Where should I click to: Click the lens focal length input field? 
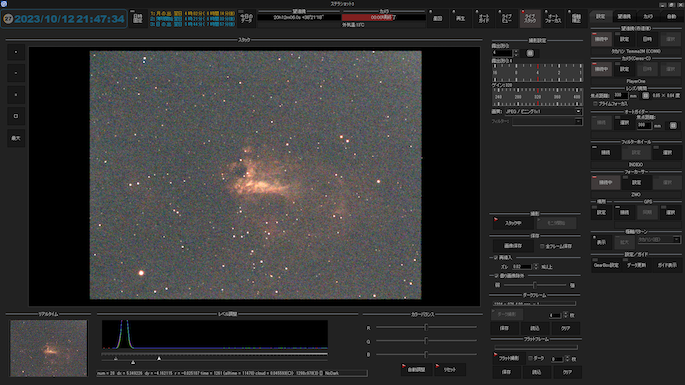pos(620,95)
